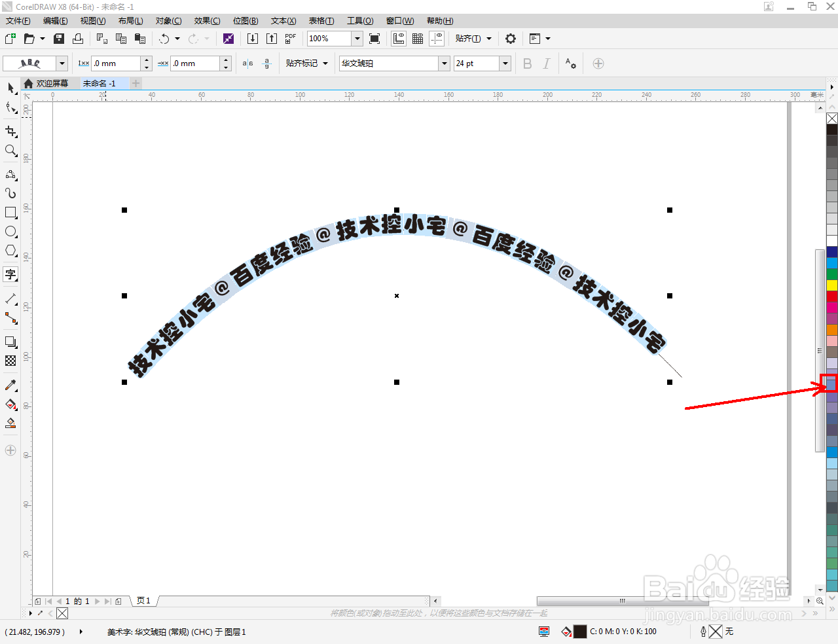Open the 100% zoom level dropdown

(357, 39)
